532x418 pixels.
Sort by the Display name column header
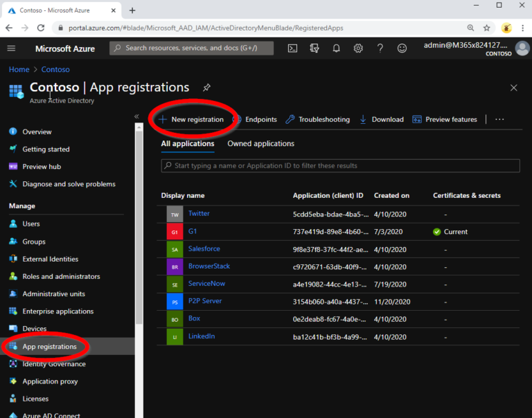click(x=183, y=196)
